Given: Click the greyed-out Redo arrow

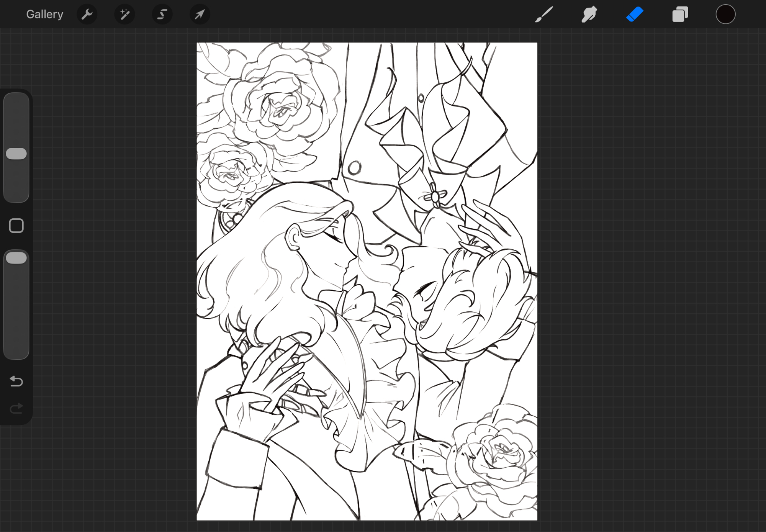Looking at the screenshot, I should (16, 408).
